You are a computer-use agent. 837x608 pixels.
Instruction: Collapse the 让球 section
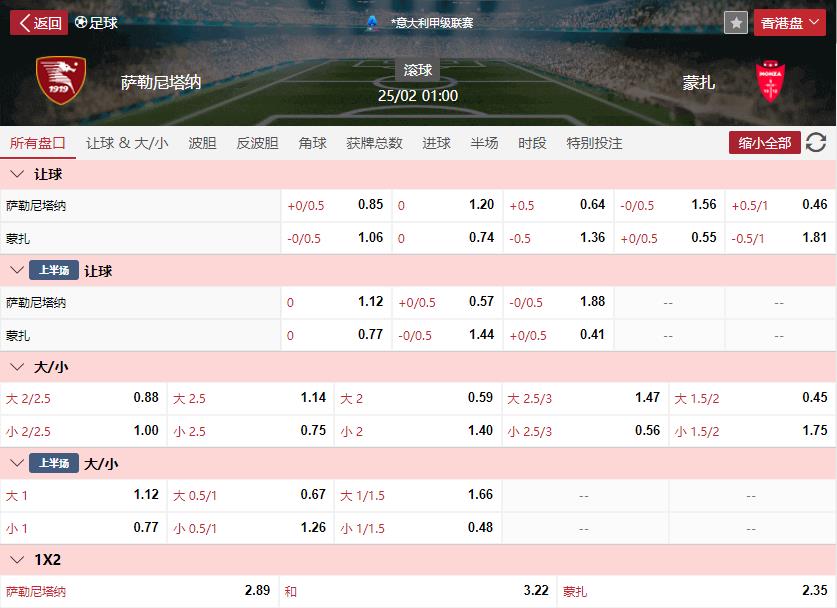coord(16,174)
